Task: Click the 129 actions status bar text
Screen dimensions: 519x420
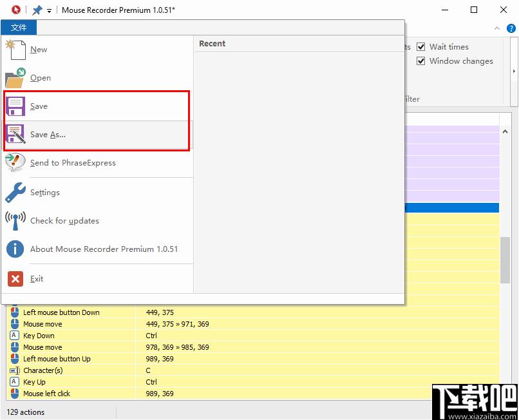Action: click(x=26, y=412)
